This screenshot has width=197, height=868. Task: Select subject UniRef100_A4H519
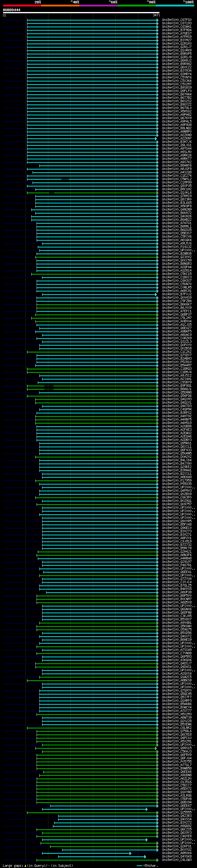[x=177, y=423]
